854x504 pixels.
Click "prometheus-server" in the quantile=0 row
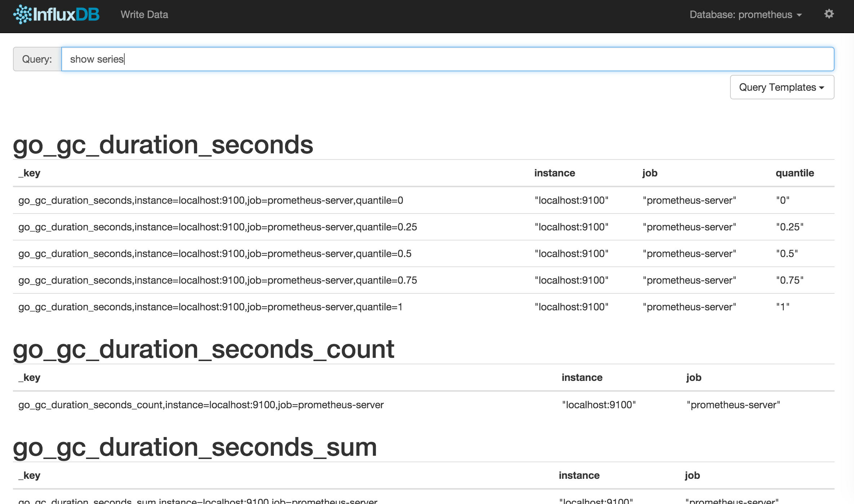689,201
